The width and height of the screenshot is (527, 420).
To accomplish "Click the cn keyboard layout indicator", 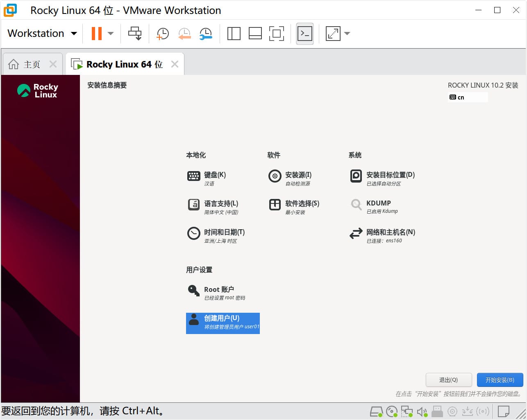I will [468, 97].
